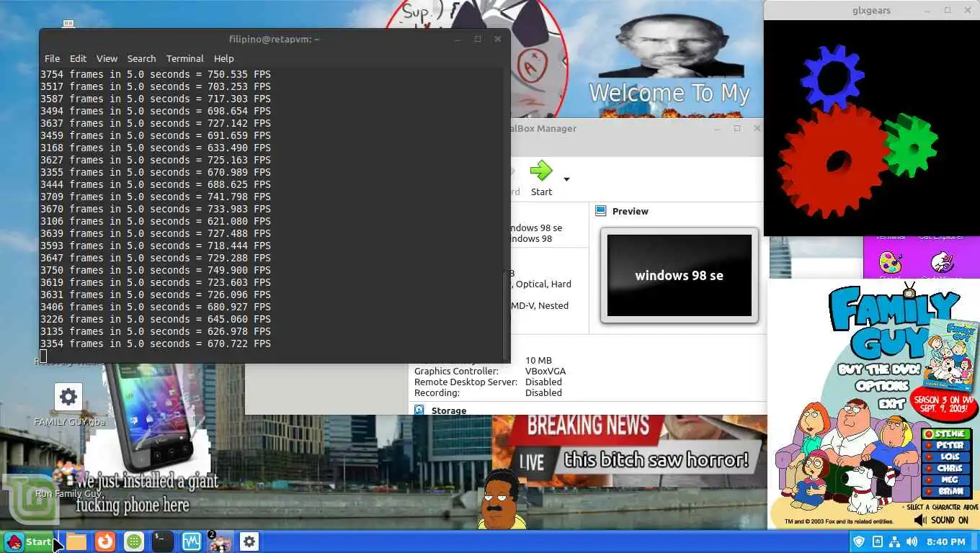Click EXIT in the Family Guy menu

[x=891, y=403]
